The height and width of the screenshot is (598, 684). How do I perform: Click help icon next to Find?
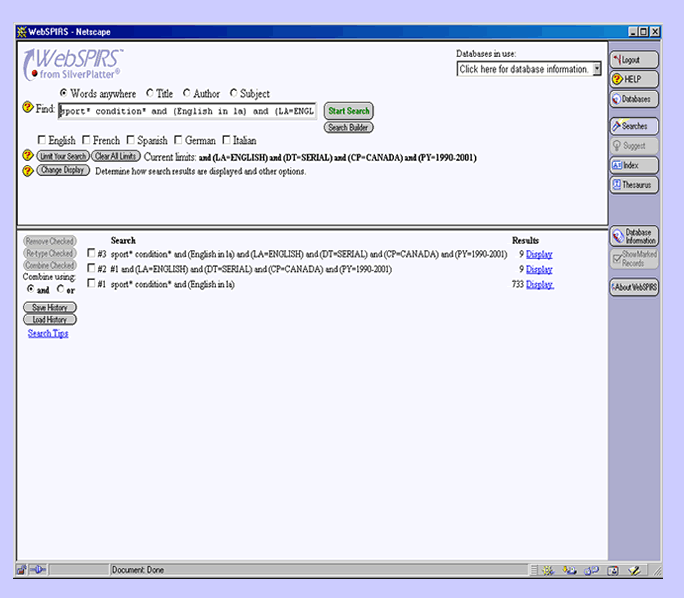[28, 107]
